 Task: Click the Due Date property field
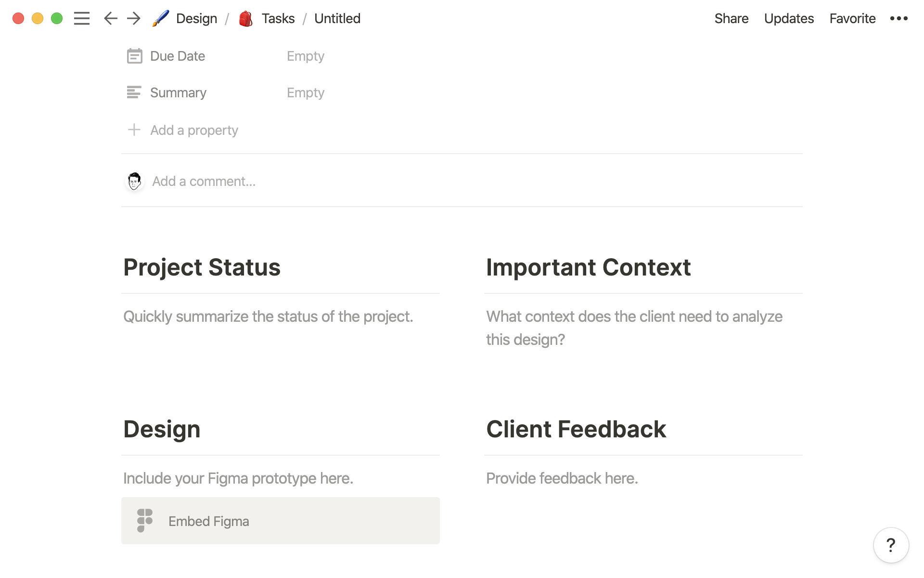pos(305,56)
